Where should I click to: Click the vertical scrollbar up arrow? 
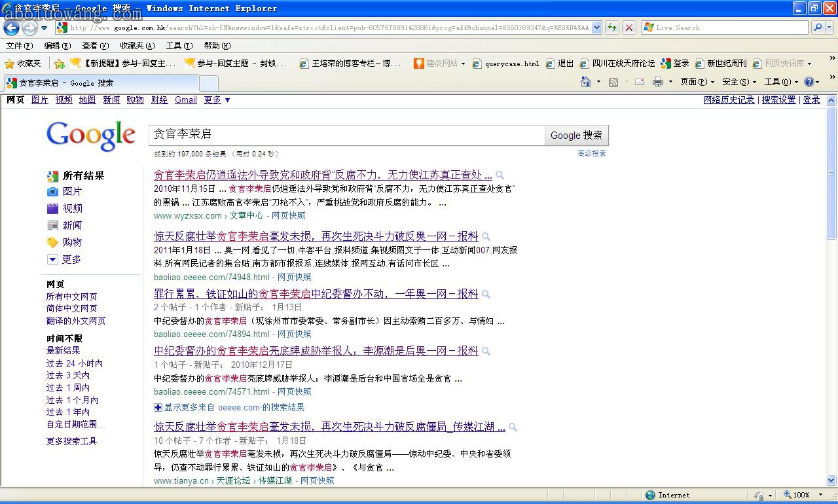831,101
